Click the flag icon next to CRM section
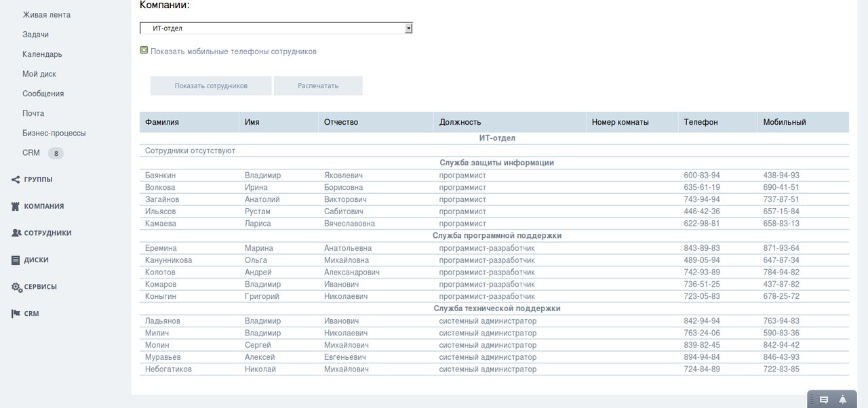 point(16,314)
